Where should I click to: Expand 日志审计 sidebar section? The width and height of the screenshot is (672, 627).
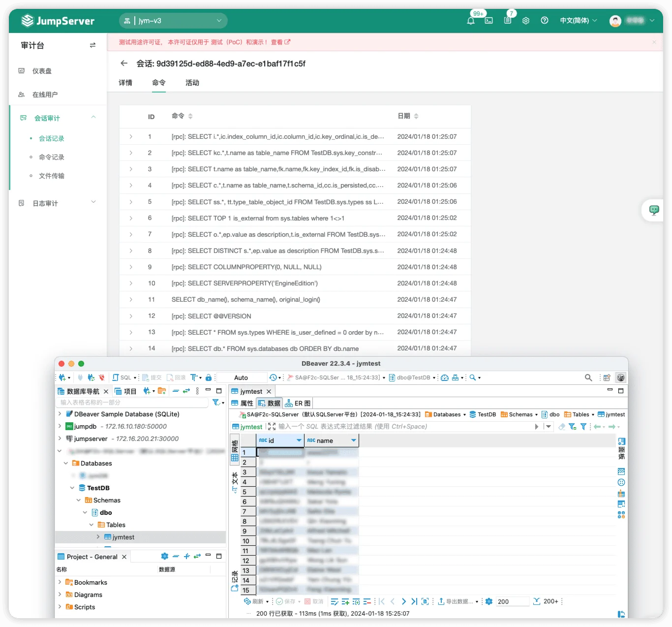coord(93,202)
